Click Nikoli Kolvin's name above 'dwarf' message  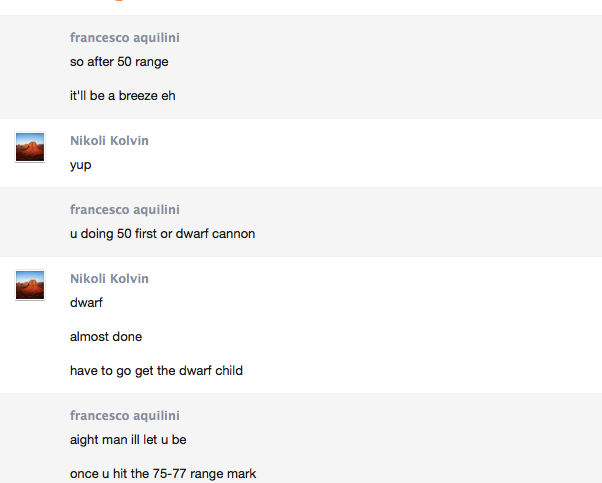[x=109, y=279]
